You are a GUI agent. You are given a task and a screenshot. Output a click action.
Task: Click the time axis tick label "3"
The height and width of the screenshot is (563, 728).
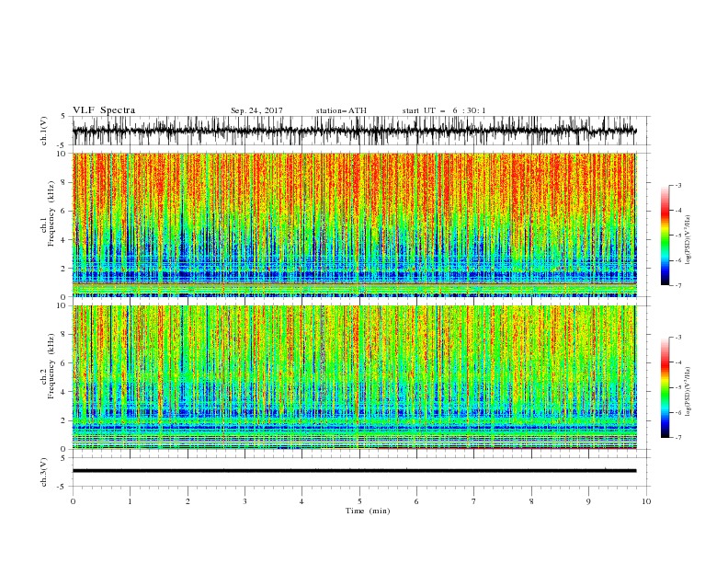(245, 501)
